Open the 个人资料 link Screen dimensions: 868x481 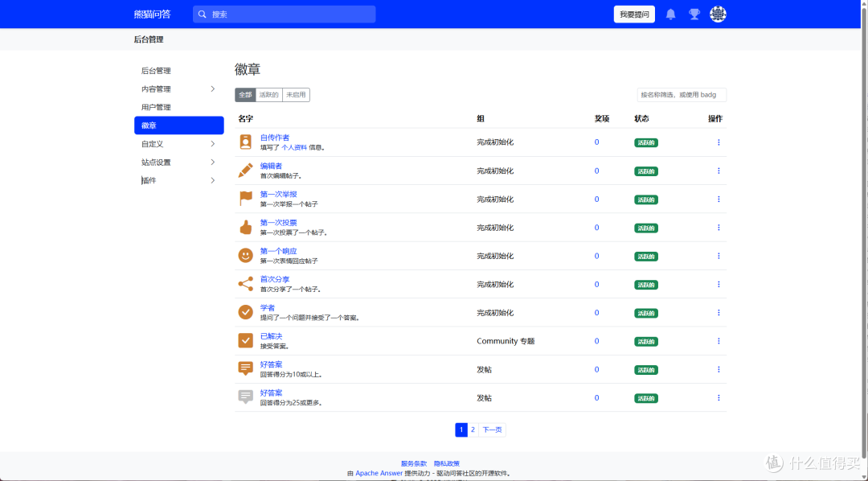click(294, 147)
